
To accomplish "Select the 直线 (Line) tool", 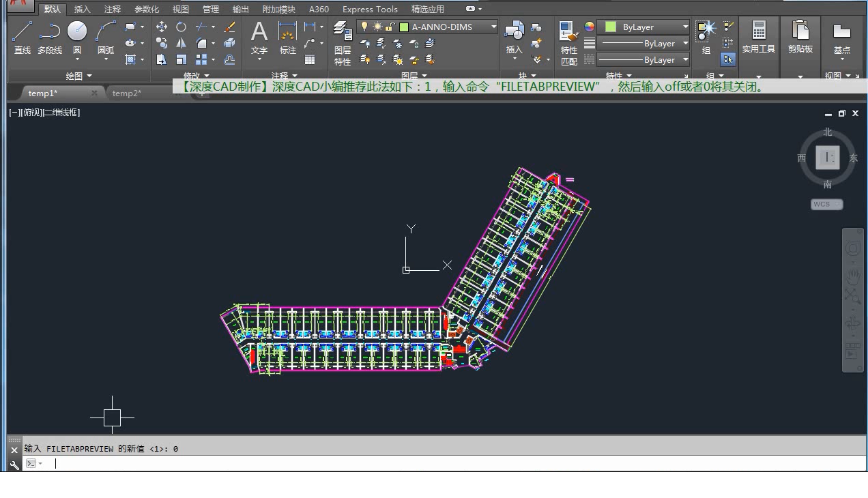I will 22,38.
